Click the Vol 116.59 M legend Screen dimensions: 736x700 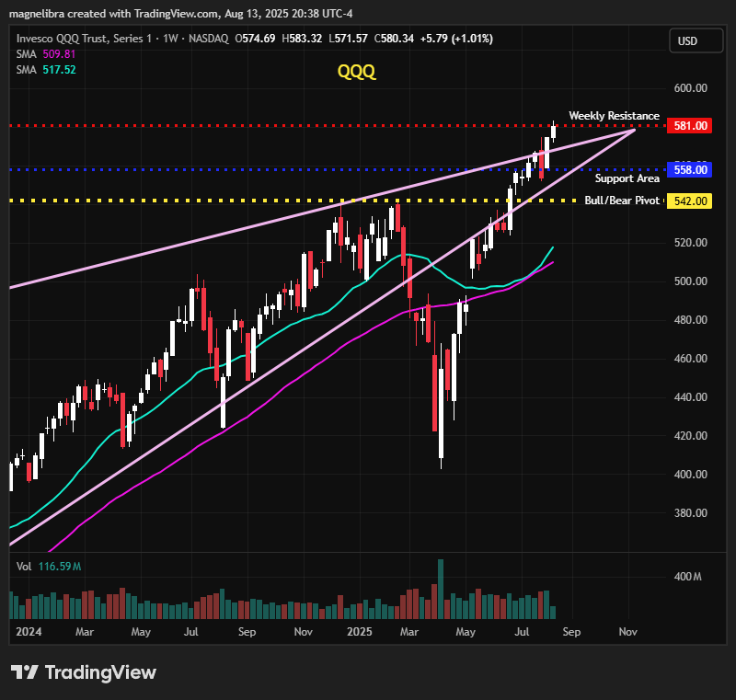(x=49, y=567)
